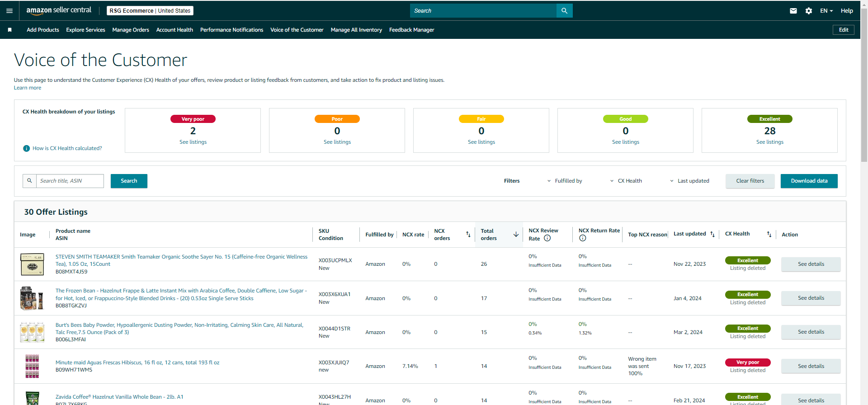Click the top search magnifier button

564,11
